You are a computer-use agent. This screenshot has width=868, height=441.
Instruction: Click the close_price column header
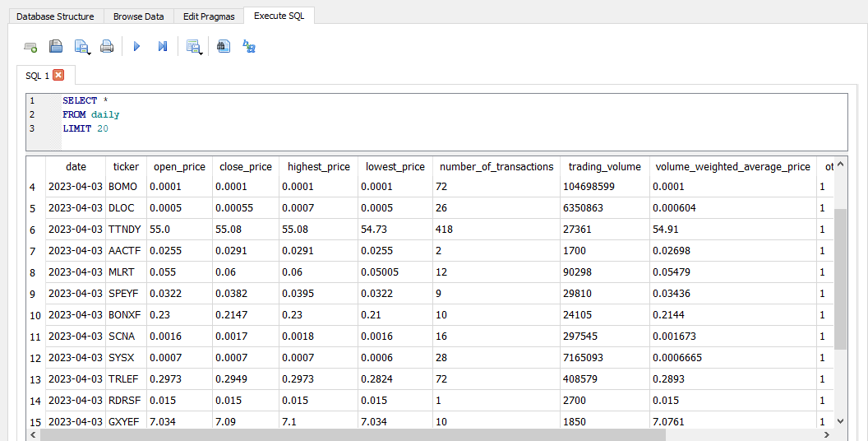click(x=246, y=166)
